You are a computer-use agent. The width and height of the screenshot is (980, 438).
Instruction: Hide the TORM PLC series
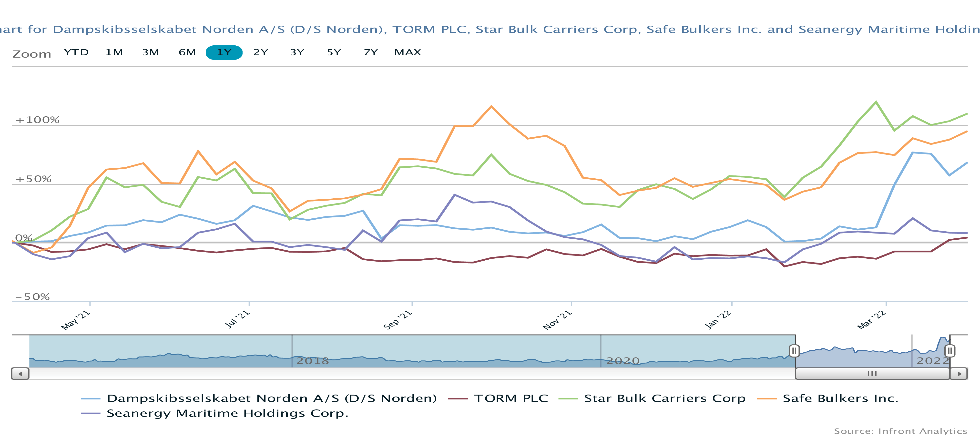[x=510, y=398]
